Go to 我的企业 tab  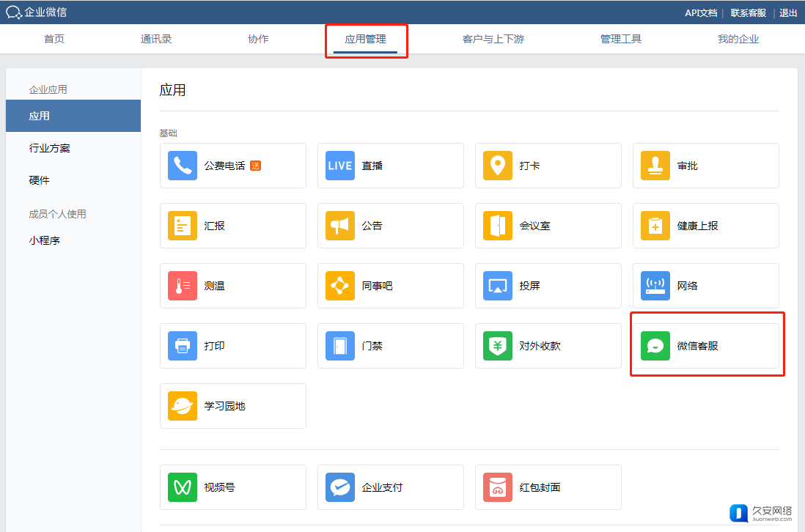pos(738,39)
